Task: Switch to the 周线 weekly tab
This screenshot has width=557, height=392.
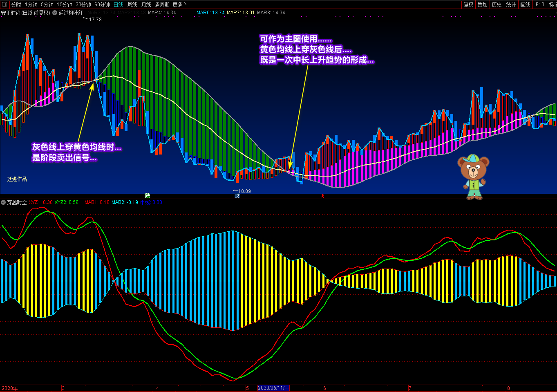Action: [132, 4]
